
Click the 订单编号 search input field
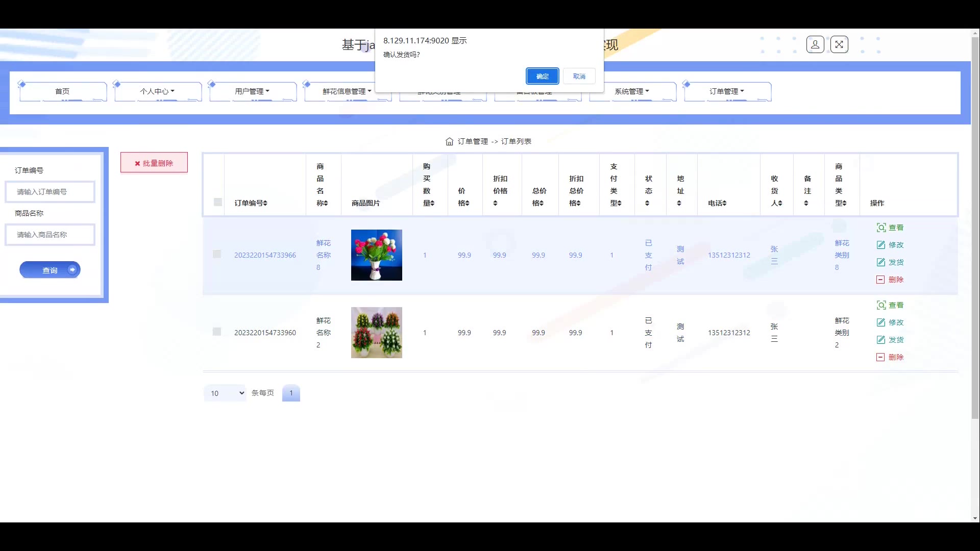click(50, 192)
